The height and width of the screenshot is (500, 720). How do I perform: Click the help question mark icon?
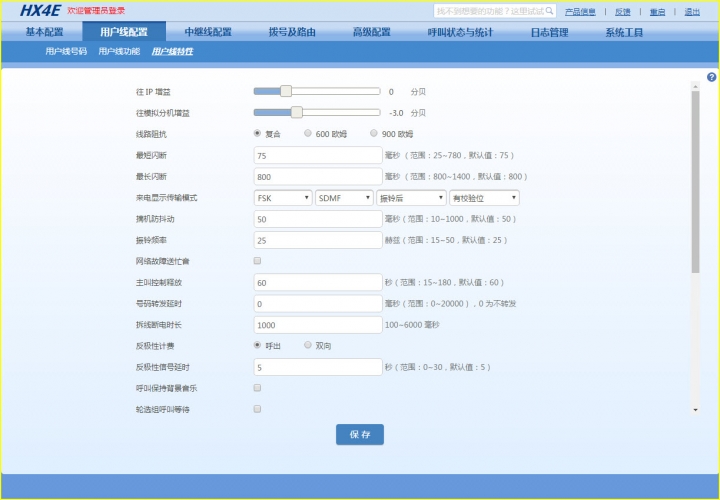pos(711,77)
